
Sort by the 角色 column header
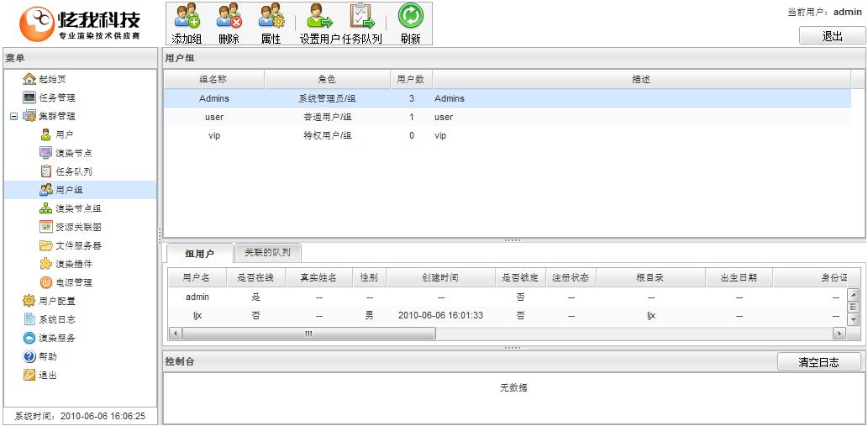point(327,79)
